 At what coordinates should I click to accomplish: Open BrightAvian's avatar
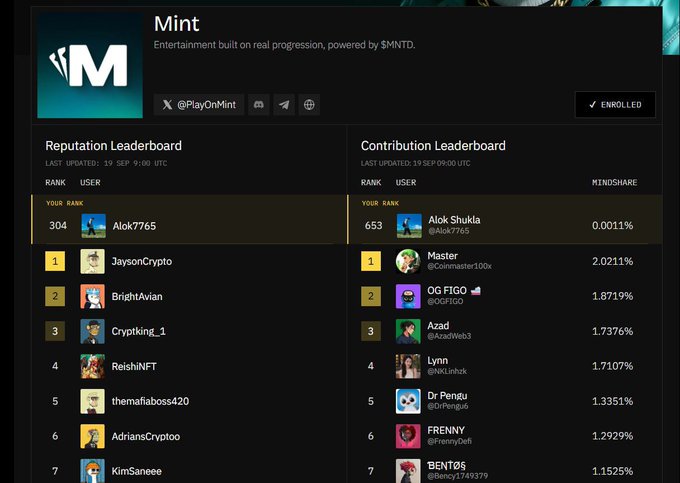click(92, 296)
